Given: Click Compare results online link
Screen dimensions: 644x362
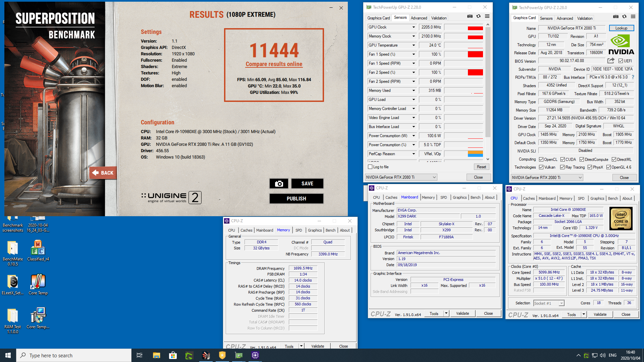Looking at the screenshot, I should pyautogui.click(x=274, y=64).
